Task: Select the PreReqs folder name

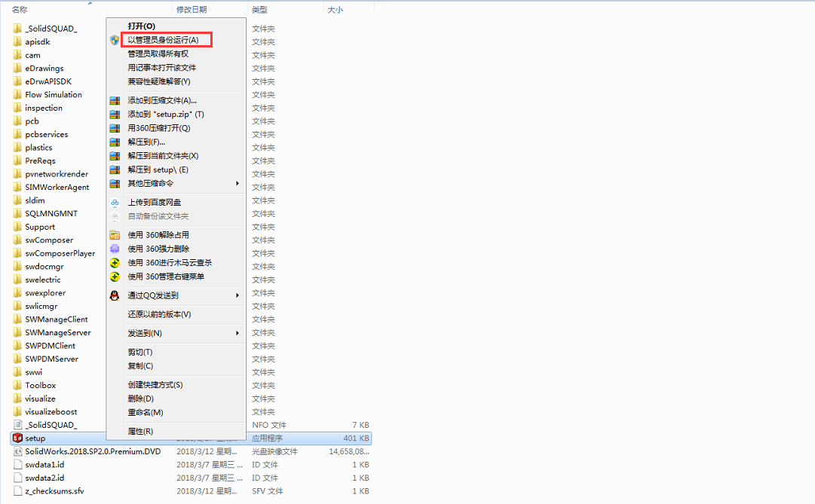Action: (x=40, y=161)
